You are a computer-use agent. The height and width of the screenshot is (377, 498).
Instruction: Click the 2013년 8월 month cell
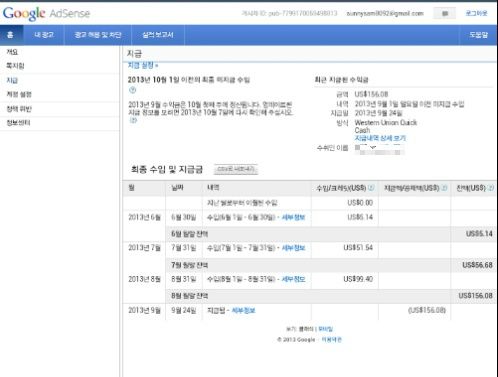tap(144, 279)
